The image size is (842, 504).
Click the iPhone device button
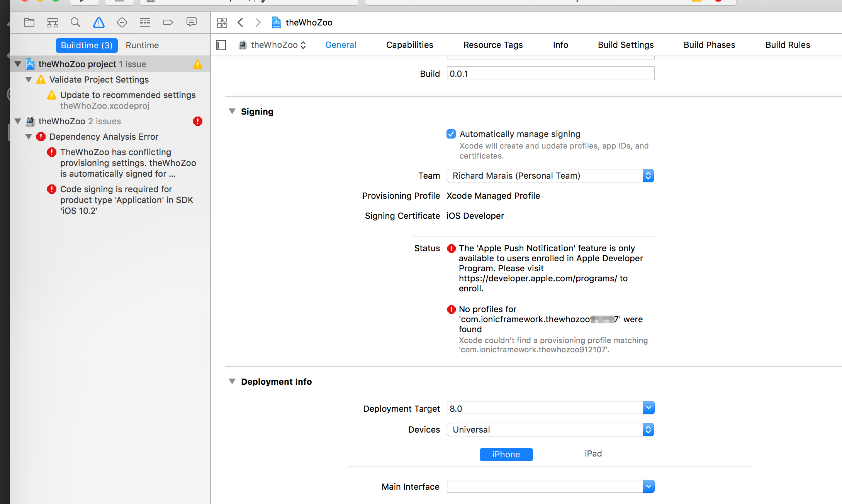pyautogui.click(x=506, y=454)
